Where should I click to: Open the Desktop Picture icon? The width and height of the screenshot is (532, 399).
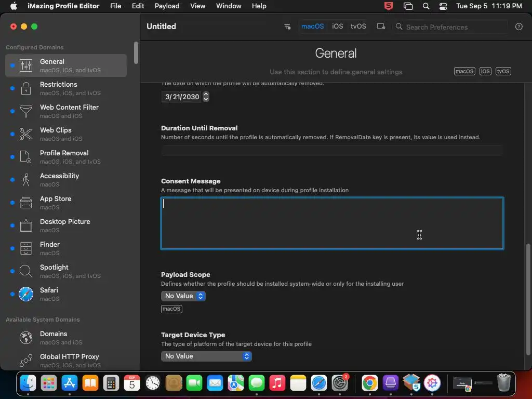pos(26,225)
